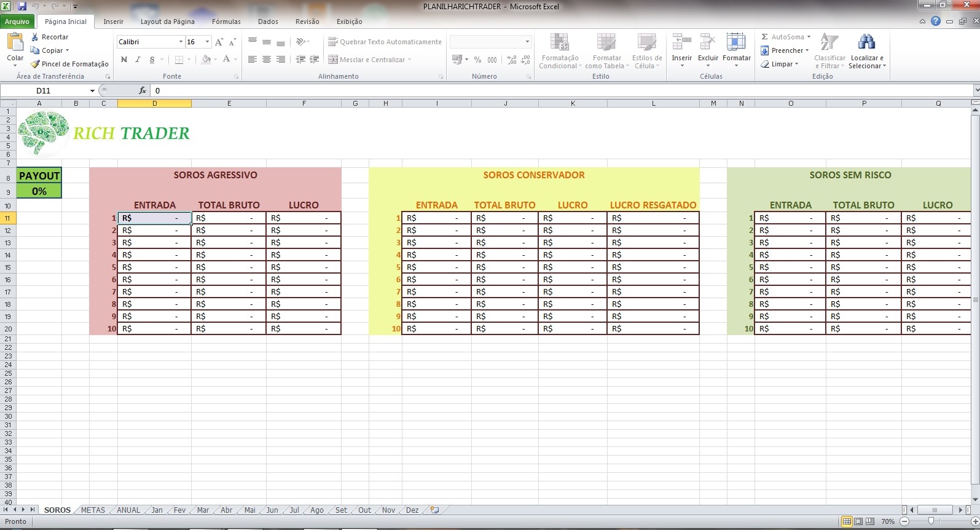Open the Revisão ribbon tab
The width and height of the screenshot is (980, 530).
tap(307, 22)
